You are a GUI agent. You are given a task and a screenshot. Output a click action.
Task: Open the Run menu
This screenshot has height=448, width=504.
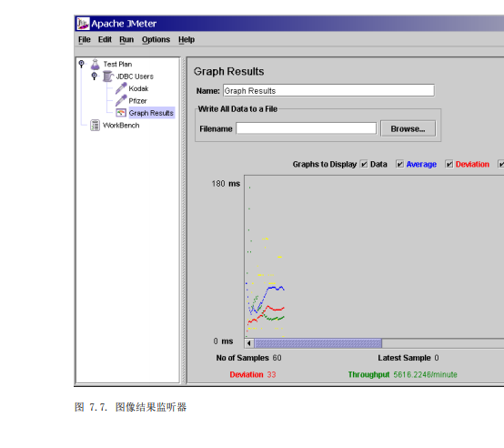[x=126, y=39]
